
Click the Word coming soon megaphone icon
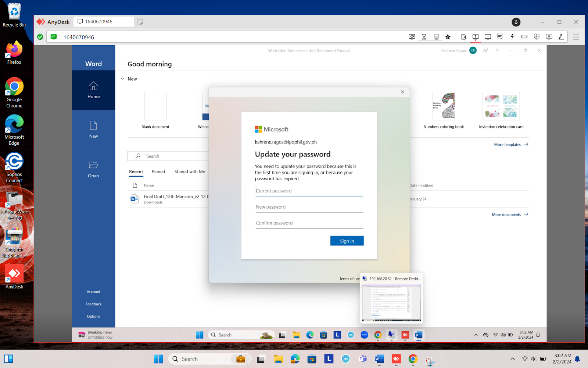(485, 50)
